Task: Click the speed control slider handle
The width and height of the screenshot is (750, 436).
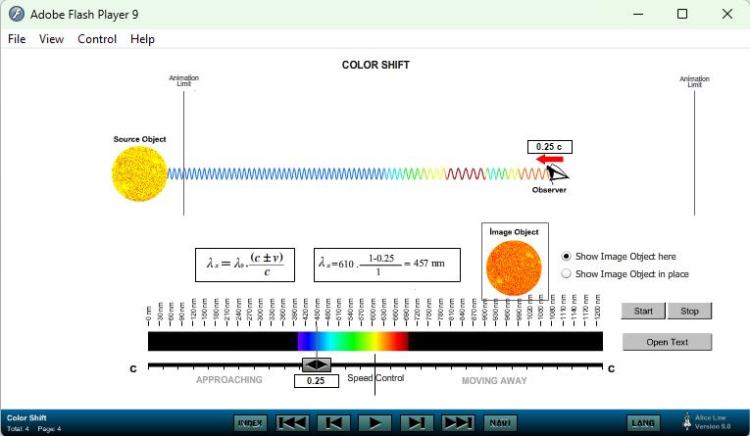Action: point(316,365)
